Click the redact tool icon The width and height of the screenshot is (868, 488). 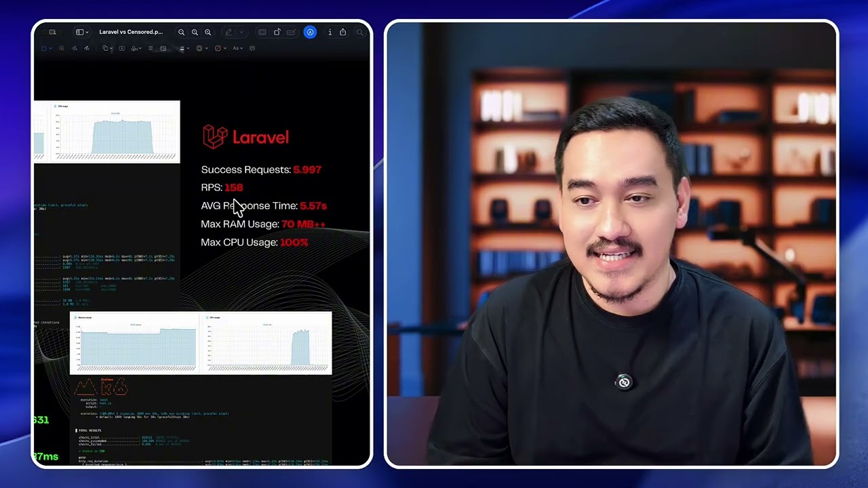pos(262,32)
